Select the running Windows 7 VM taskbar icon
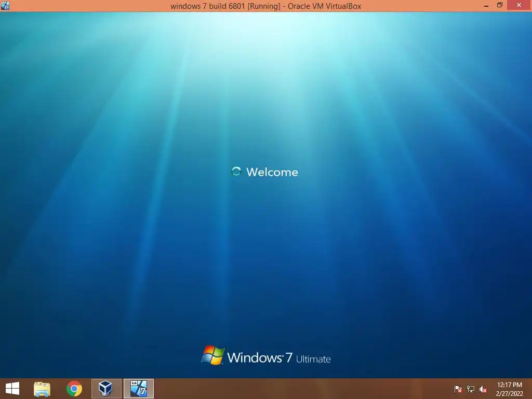 coord(138,389)
